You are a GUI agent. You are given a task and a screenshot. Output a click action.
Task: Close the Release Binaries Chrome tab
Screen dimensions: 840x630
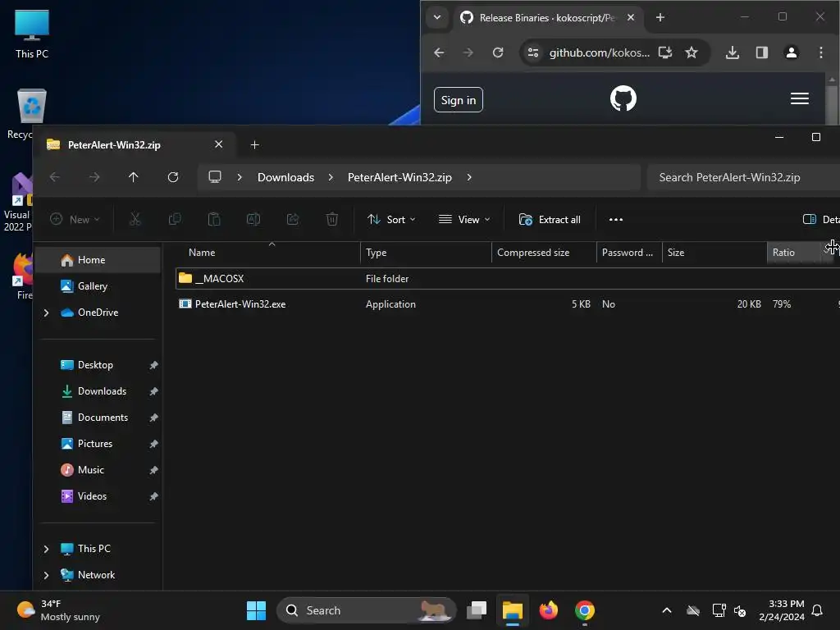point(631,18)
